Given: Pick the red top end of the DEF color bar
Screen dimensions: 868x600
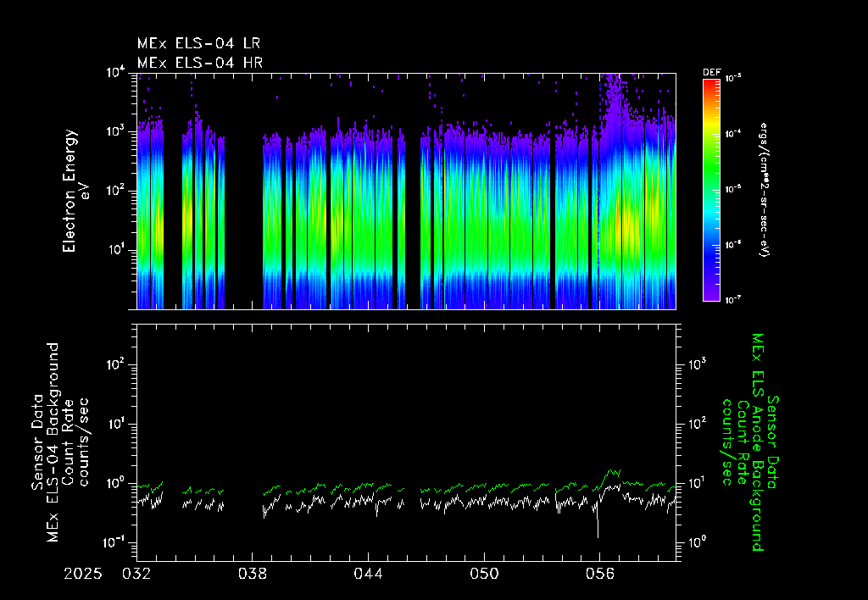Looking at the screenshot, I should (x=711, y=83).
